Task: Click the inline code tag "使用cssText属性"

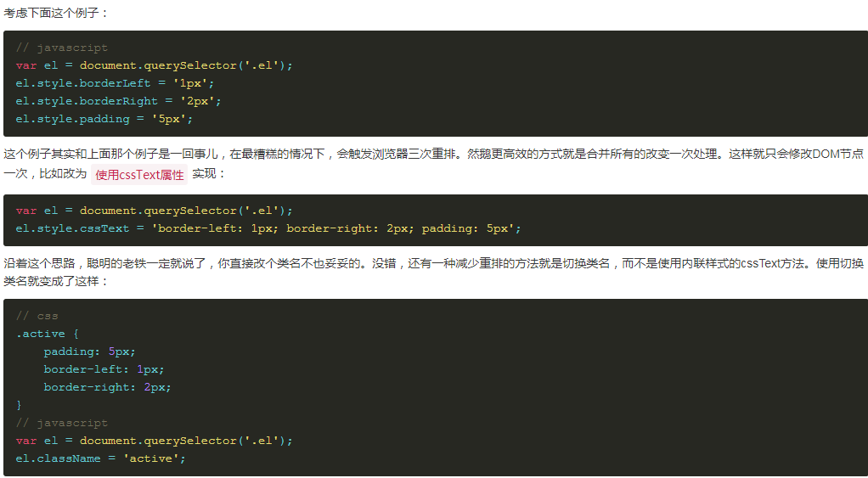Action: point(139,174)
